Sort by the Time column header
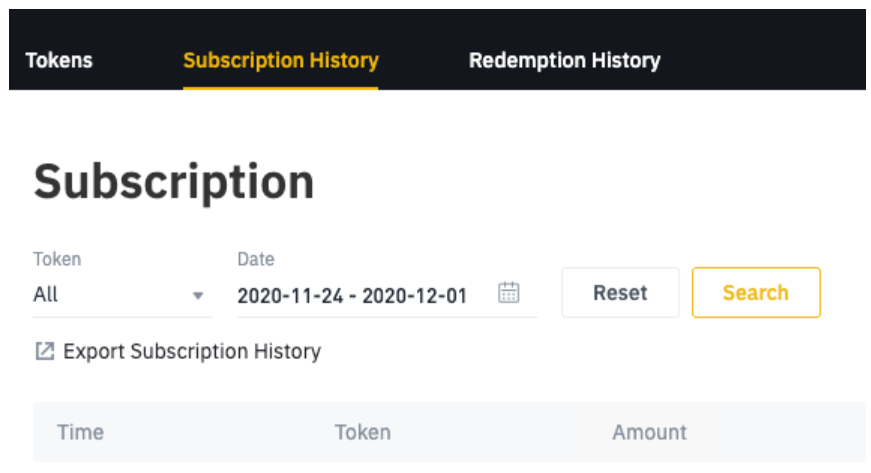871x473 pixels. pyautogui.click(x=81, y=432)
